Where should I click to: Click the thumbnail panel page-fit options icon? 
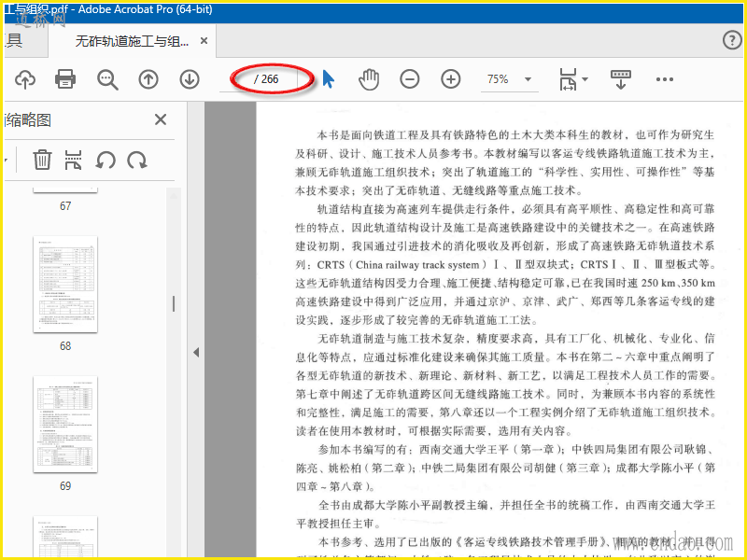coord(73,160)
